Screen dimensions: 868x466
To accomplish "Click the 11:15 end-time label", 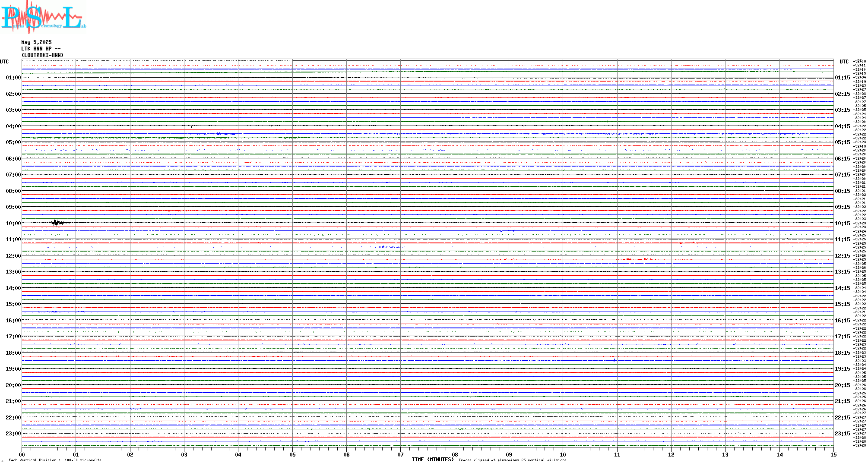I will [x=843, y=239].
